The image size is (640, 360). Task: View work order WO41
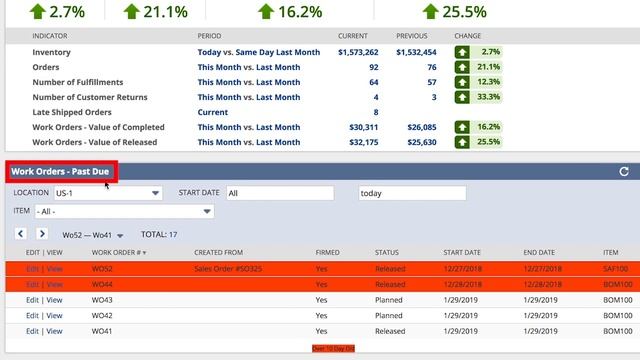(x=54, y=331)
